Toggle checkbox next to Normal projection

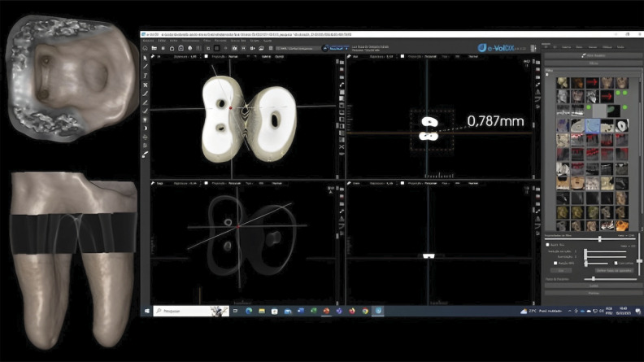point(207,56)
